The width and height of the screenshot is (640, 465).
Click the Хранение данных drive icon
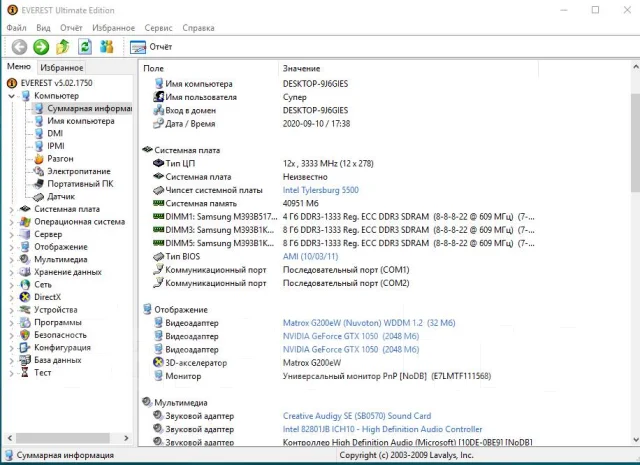(25, 272)
